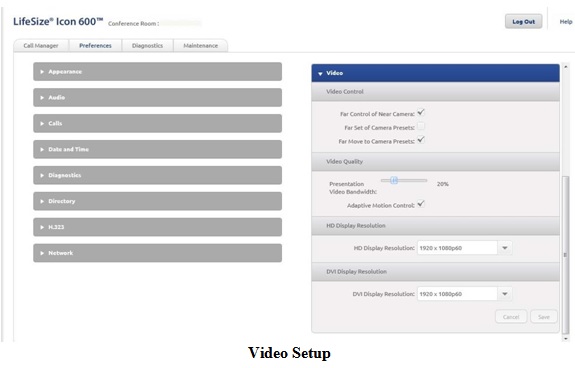The width and height of the screenshot is (575, 368).
Task: Click the Presentation Video Bandwidth slider handle
Action: [394, 180]
